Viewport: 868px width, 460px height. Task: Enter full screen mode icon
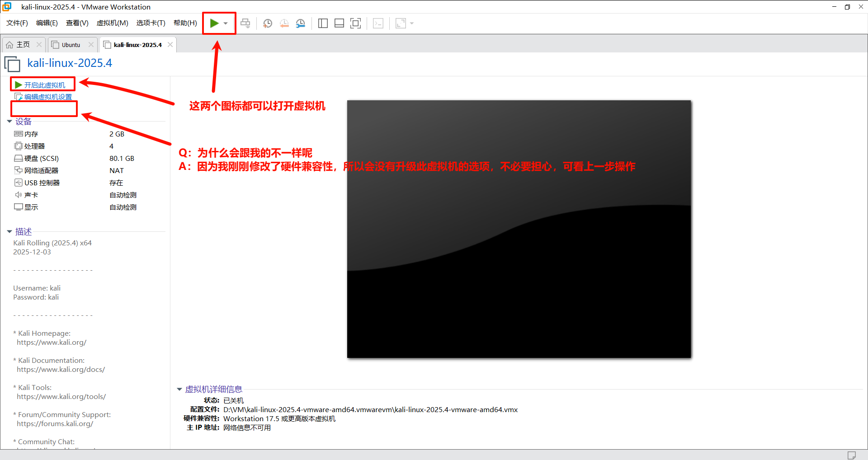[356, 23]
